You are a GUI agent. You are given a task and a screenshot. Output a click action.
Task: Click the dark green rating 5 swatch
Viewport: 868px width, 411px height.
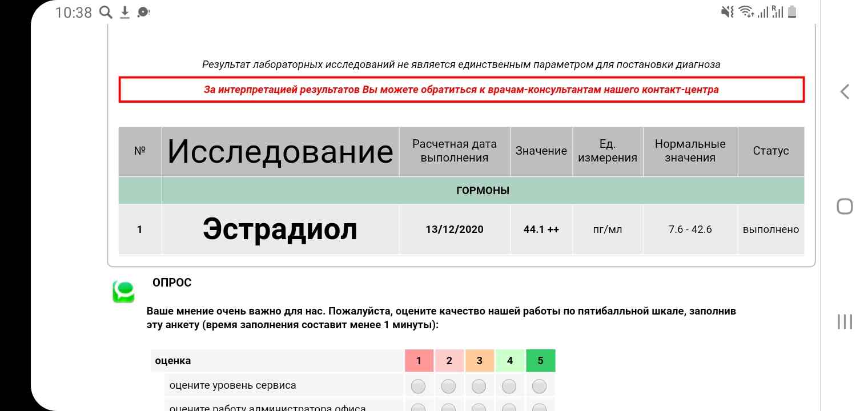(x=540, y=361)
